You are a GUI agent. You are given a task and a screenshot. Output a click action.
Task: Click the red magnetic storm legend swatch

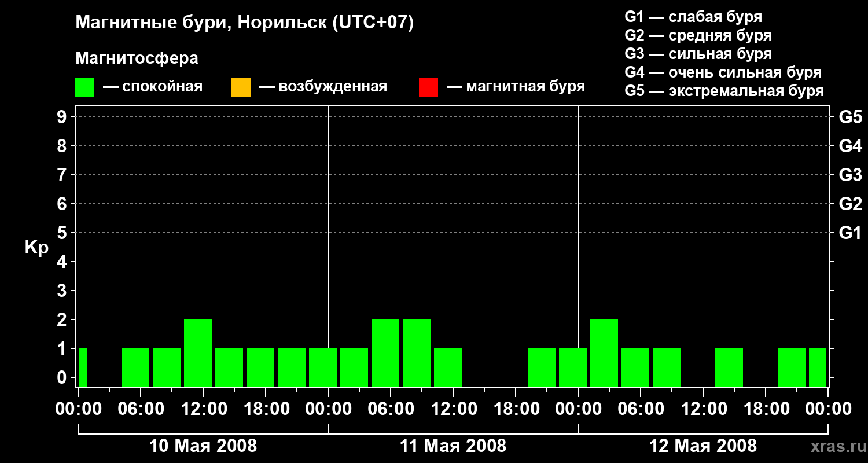428,87
